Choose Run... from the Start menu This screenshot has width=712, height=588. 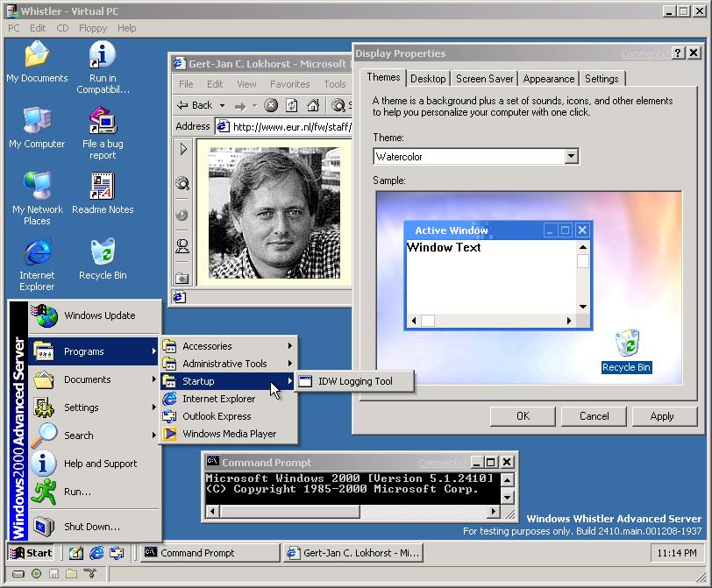(x=95, y=492)
